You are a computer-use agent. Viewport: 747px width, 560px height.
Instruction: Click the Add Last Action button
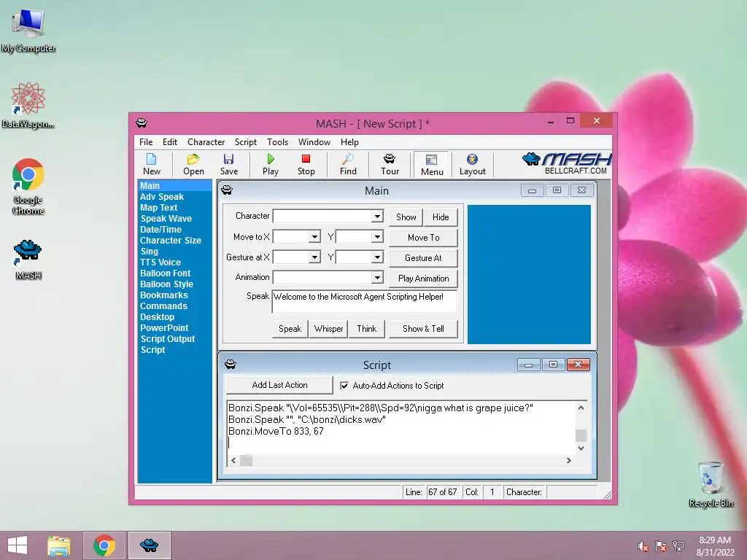click(279, 385)
